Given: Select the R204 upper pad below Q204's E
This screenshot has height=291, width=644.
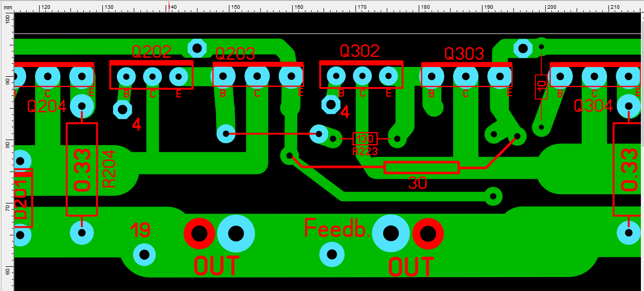Looking at the screenshot, I should (82, 106).
